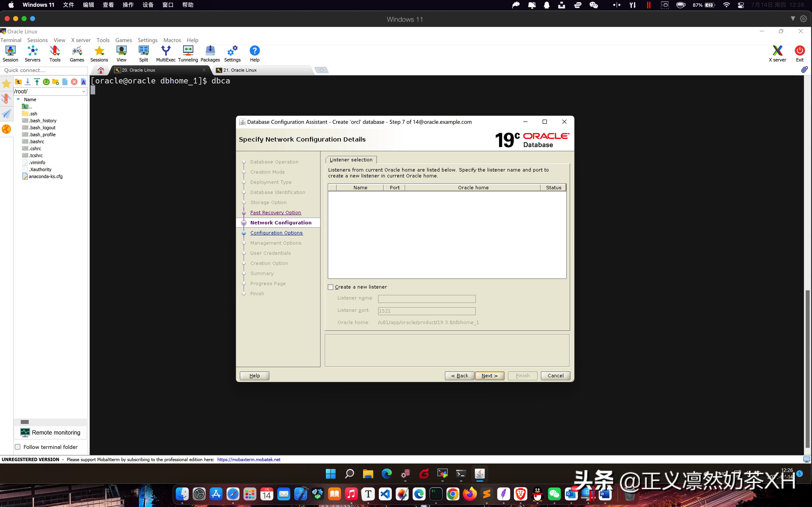This screenshot has height=507, width=812.
Task: Start a new Session in MobaXterm
Action: click(x=10, y=54)
